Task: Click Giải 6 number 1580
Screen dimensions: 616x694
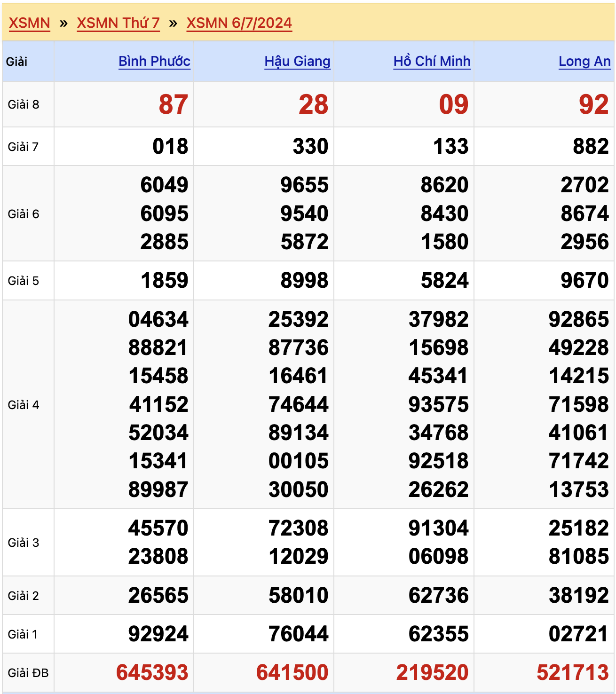Action: coord(445,242)
